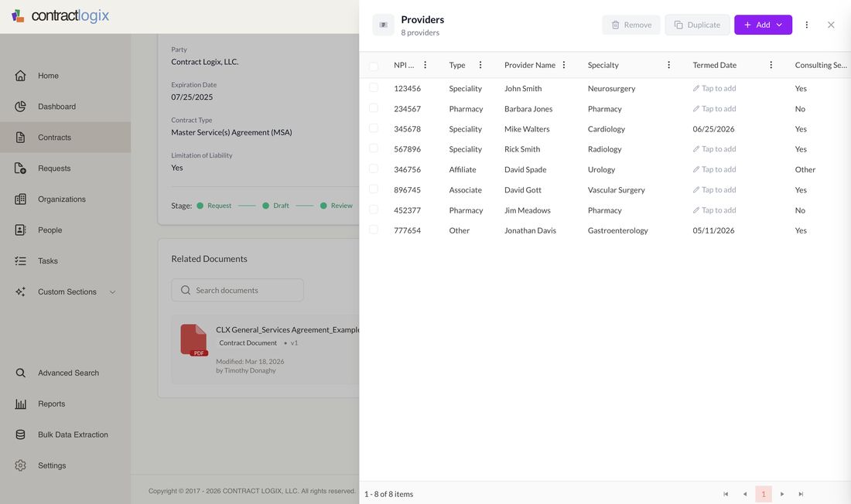Click the Duplicate button

697,25
